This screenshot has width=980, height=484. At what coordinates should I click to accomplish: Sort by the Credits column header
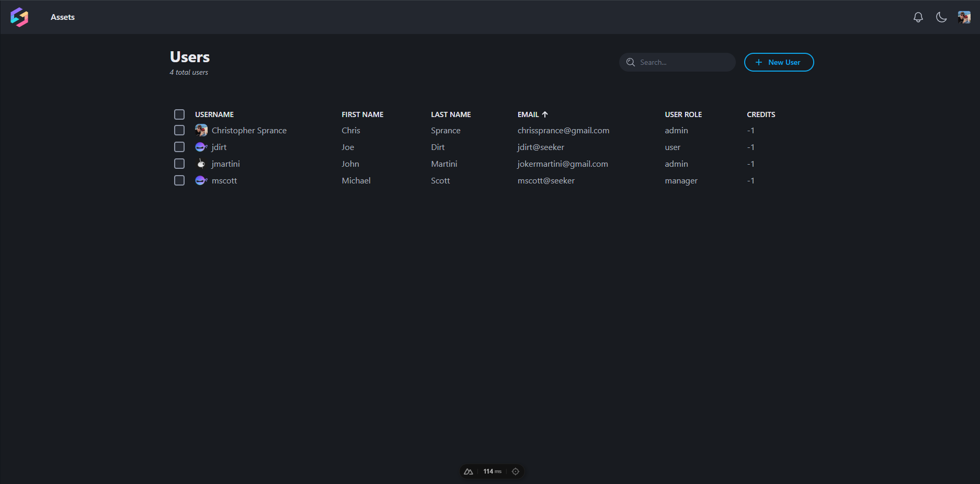coord(760,114)
